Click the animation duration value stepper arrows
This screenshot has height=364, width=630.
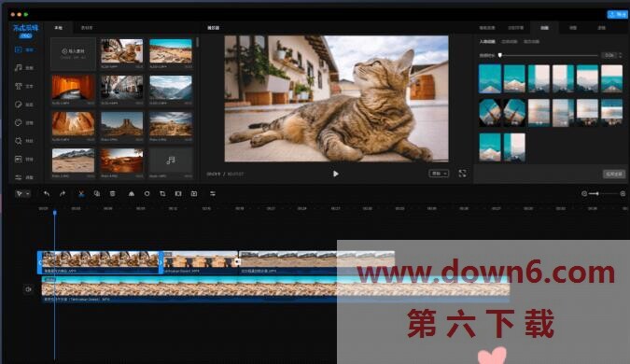pyautogui.click(x=620, y=55)
